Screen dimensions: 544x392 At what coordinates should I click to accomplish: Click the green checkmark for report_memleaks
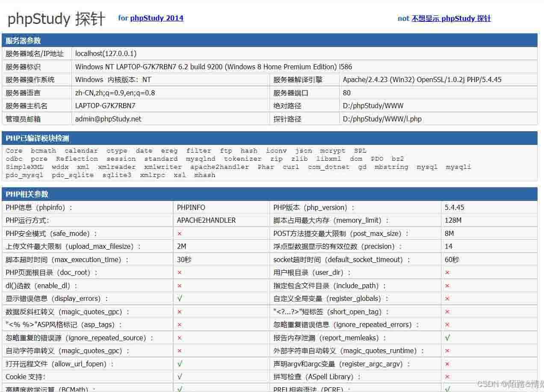(x=447, y=337)
